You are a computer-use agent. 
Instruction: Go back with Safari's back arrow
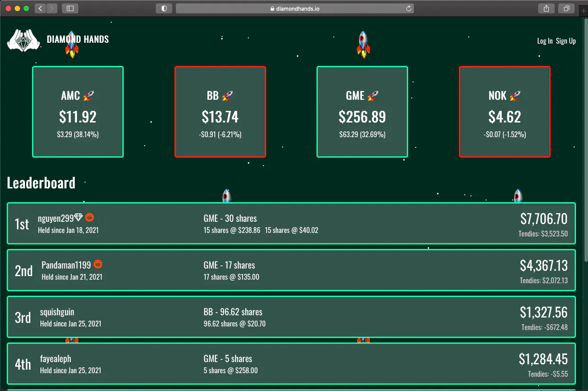pos(40,8)
